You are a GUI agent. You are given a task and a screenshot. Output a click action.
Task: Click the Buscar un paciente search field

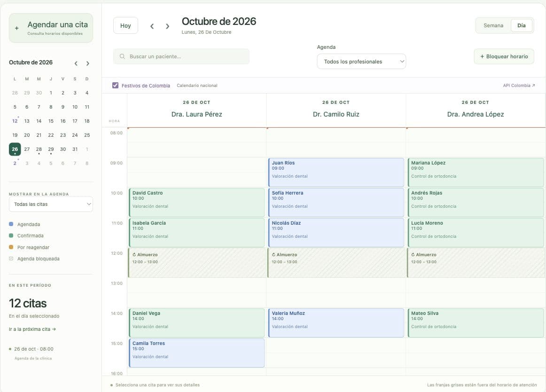(x=181, y=56)
